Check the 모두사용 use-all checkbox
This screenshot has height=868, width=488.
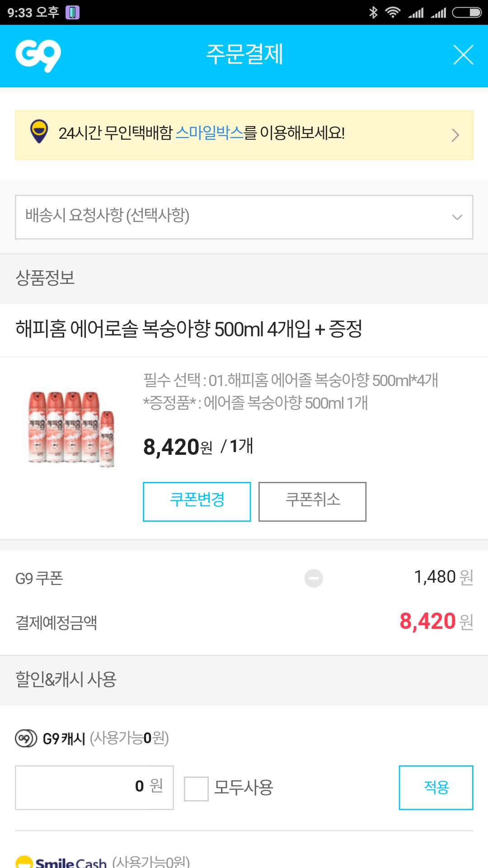pos(196,788)
